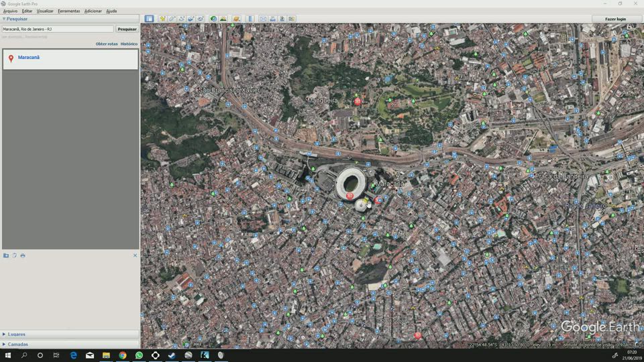Click the search input field
This screenshot has width=644, height=362.
(x=57, y=29)
